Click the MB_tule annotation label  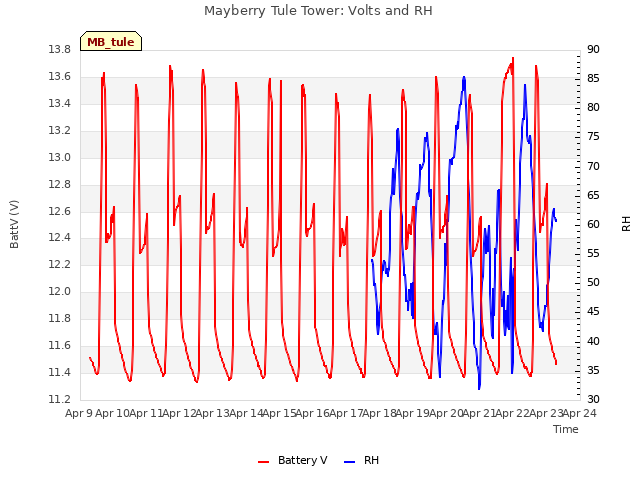pos(111,41)
